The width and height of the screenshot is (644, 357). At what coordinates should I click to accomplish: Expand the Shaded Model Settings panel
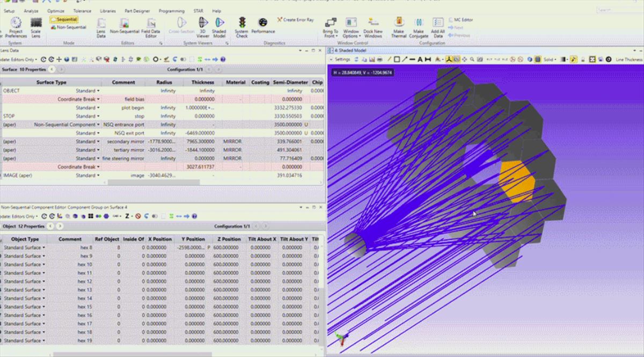340,60
